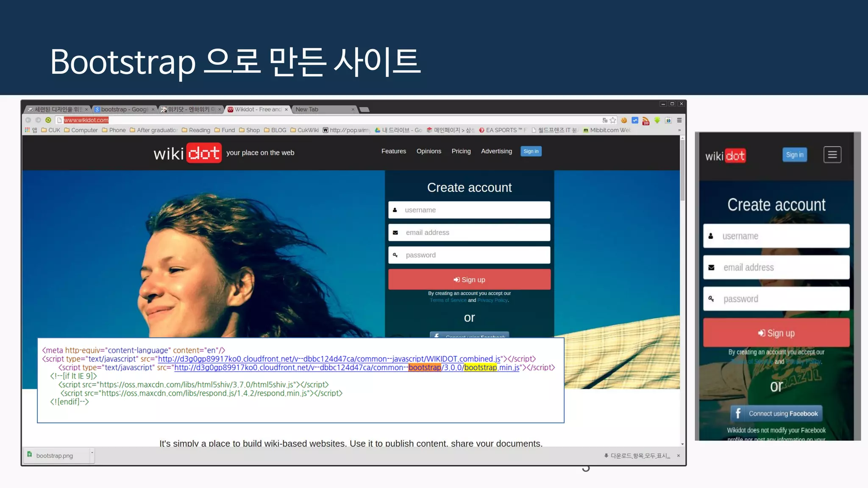This screenshot has width=868, height=488.
Task: Open Chrome hamburger menu
Action: click(x=679, y=120)
